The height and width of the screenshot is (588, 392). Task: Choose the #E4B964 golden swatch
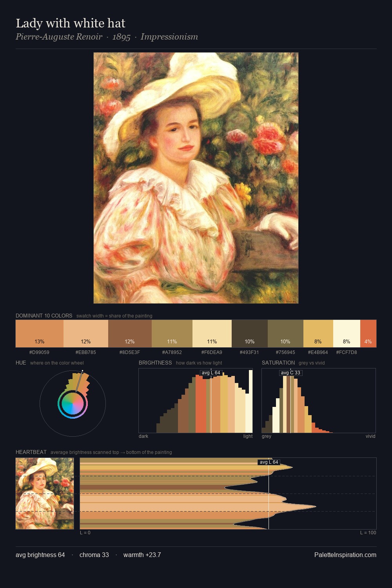click(x=318, y=334)
